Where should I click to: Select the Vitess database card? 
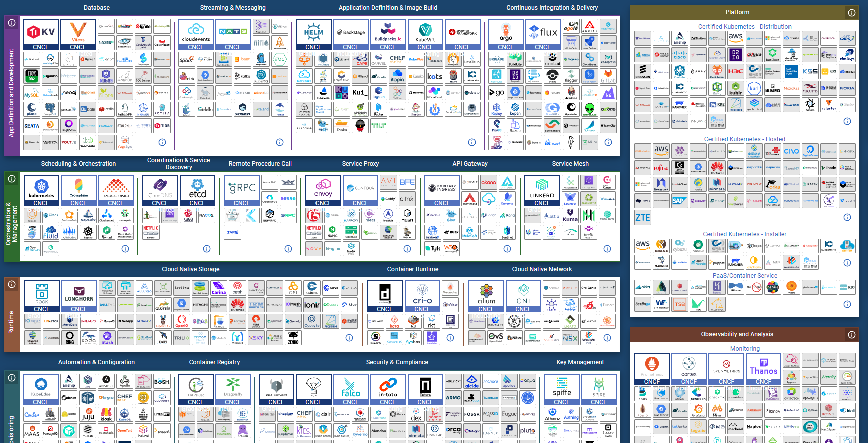(x=78, y=35)
